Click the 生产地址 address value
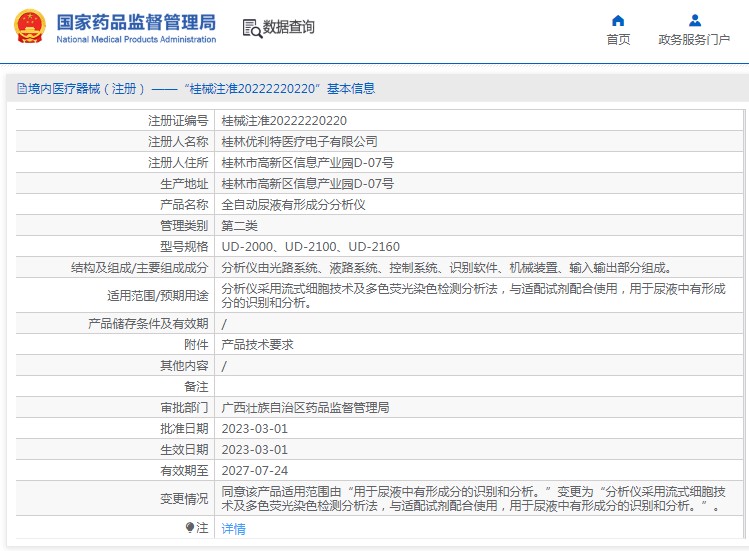 308,184
